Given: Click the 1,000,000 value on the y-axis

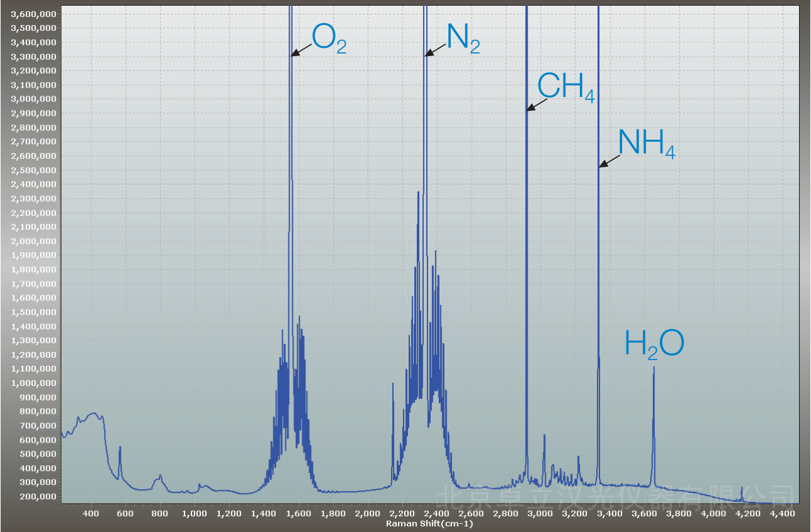Looking at the screenshot, I should pyautogui.click(x=33, y=383).
